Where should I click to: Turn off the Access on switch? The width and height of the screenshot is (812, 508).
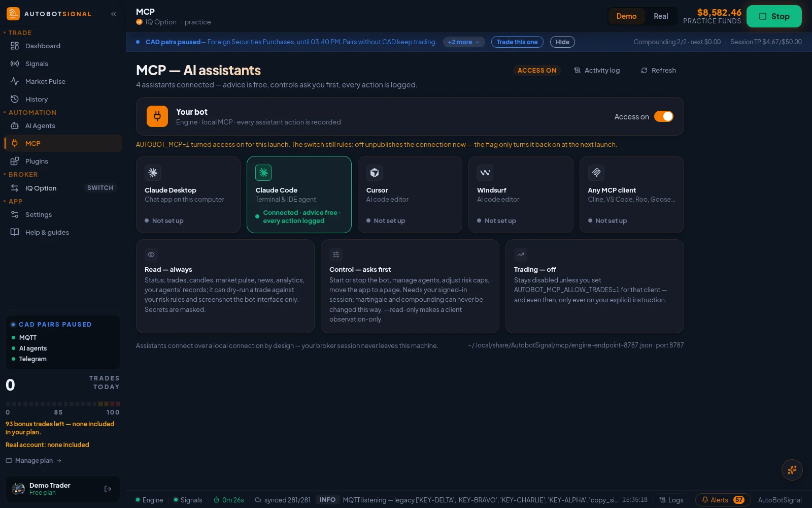[x=664, y=116]
